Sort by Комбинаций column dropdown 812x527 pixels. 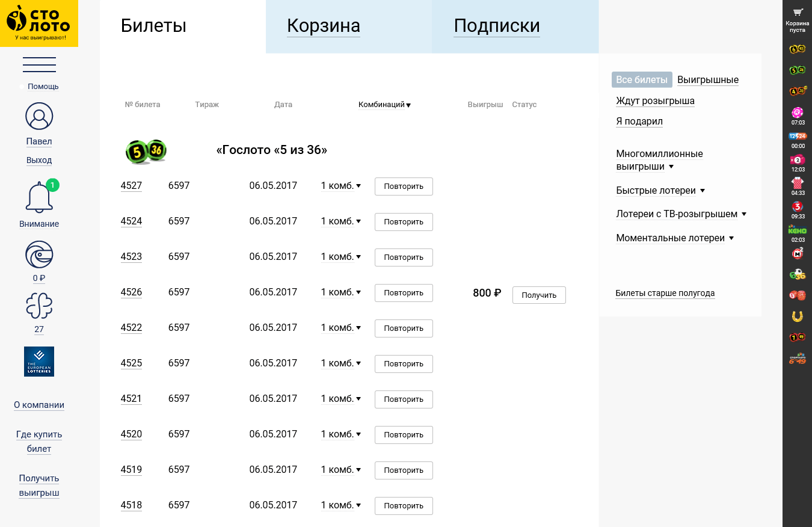384,105
